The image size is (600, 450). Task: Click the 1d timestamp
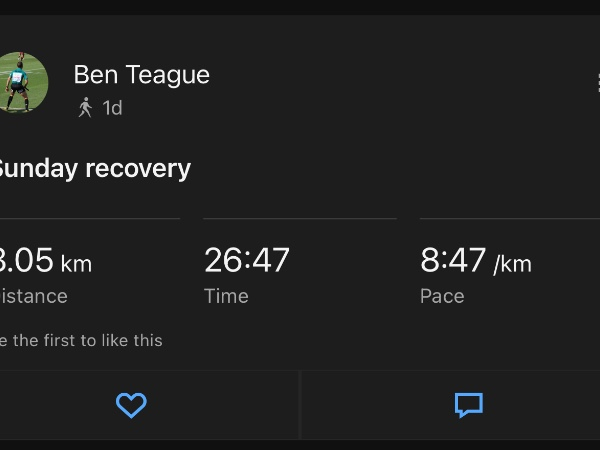(112, 108)
